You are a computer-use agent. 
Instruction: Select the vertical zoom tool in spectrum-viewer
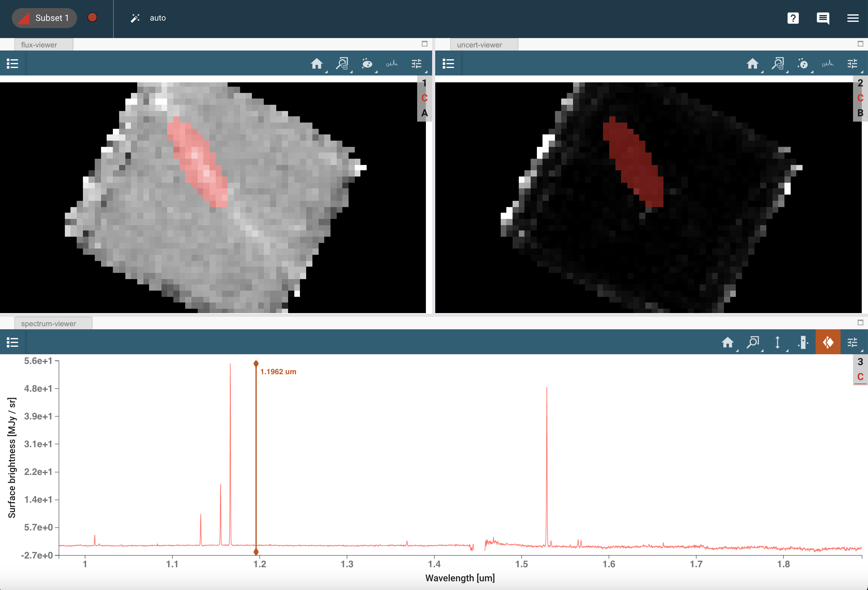(x=778, y=342)
